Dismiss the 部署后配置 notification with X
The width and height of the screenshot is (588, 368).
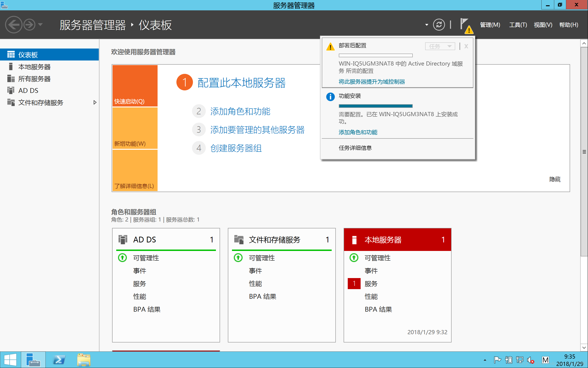click(466, 46)
